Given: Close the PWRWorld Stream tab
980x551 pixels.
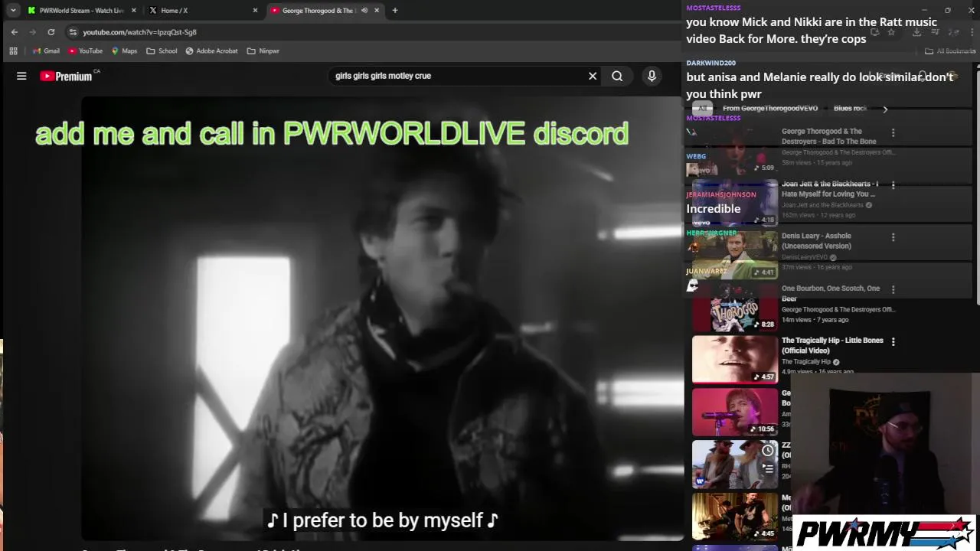Looking at the screenshot, I should [x=134, y=11].
